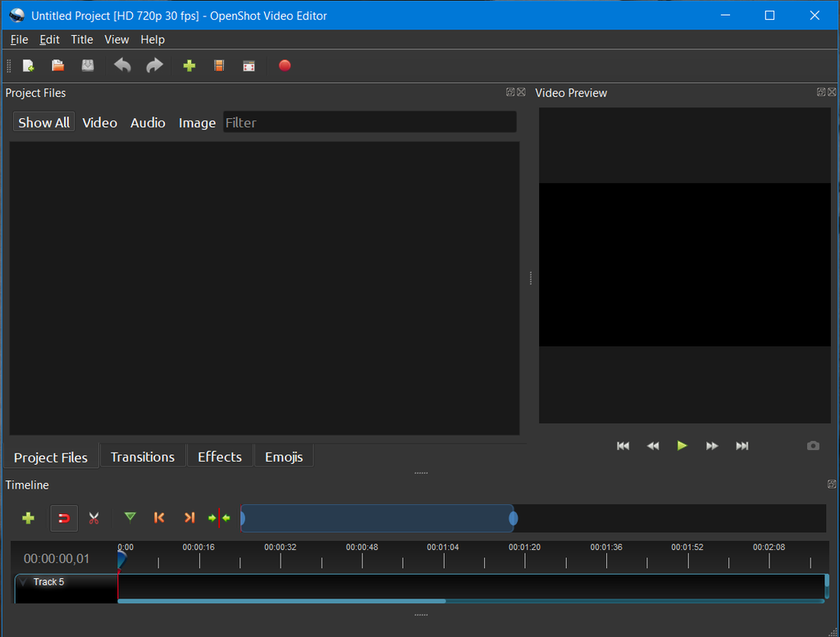Screen dimensions: 840x637
Task: Center the timeline on the playhead
Action: pyautogui.click(x=219, y=517)
